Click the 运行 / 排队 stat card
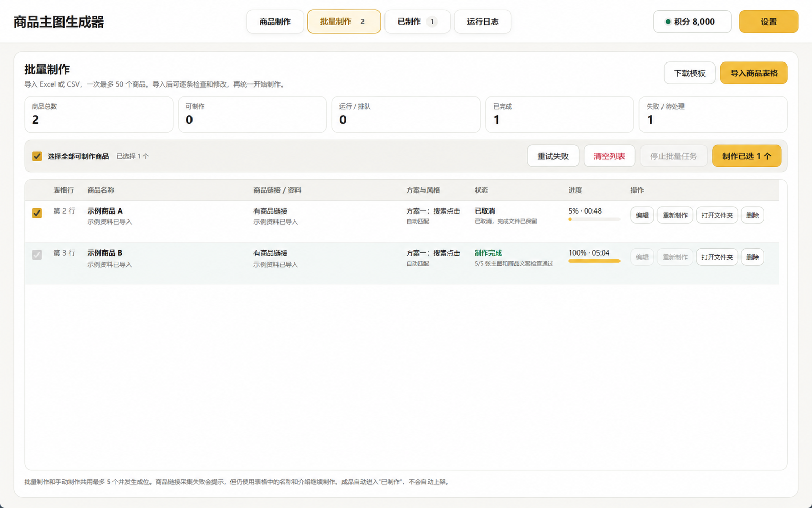This screenshot has height=508, width=812. click(x=405, y=114)
